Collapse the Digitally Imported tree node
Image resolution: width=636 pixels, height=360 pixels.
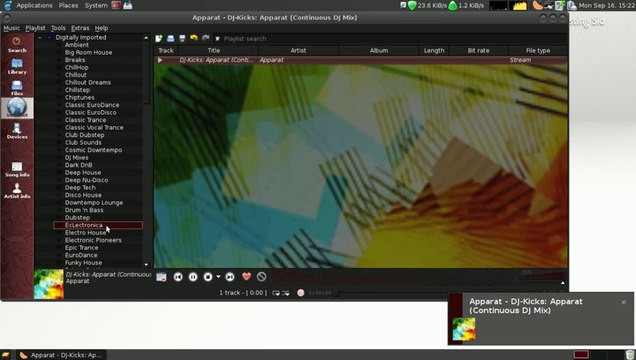(x=40, y=37)
